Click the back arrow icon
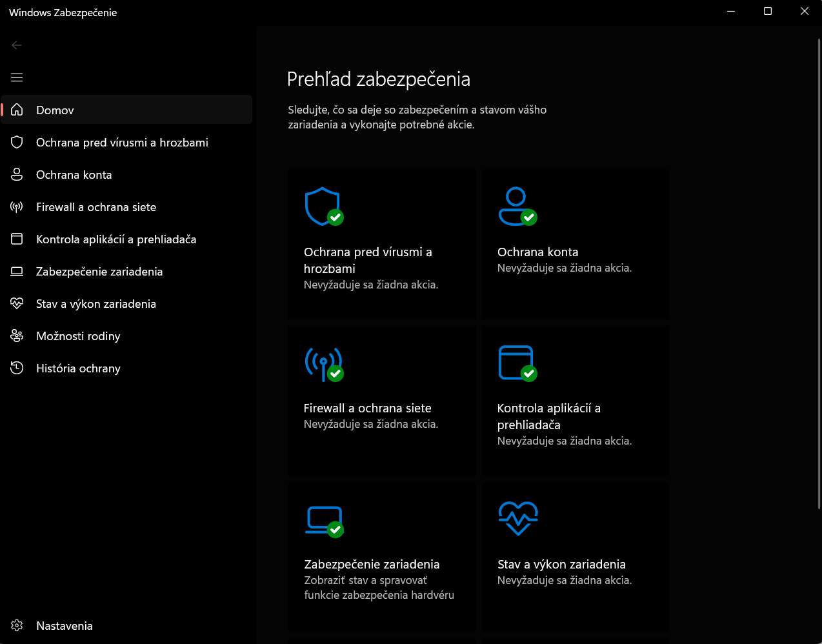The image size is (822, 644). tap(17, 45)
